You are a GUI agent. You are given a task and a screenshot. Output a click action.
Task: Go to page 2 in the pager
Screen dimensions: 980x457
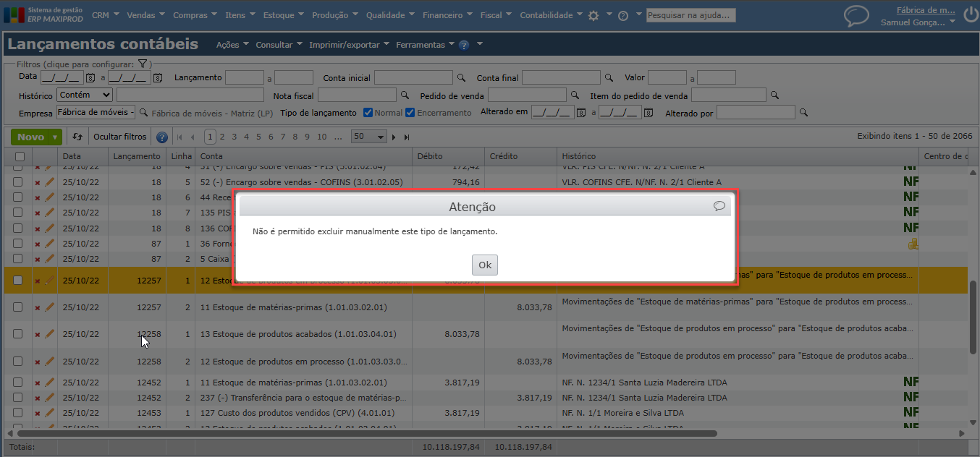point(222,137)
